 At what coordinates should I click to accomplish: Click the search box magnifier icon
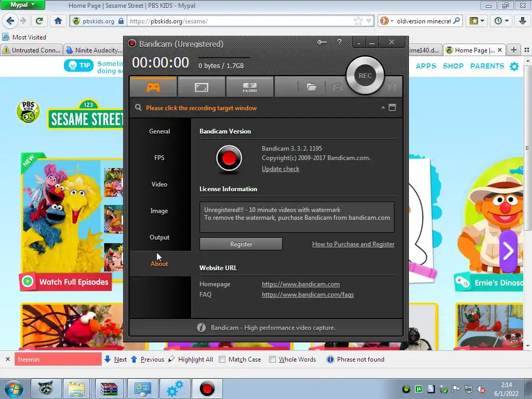457,21
